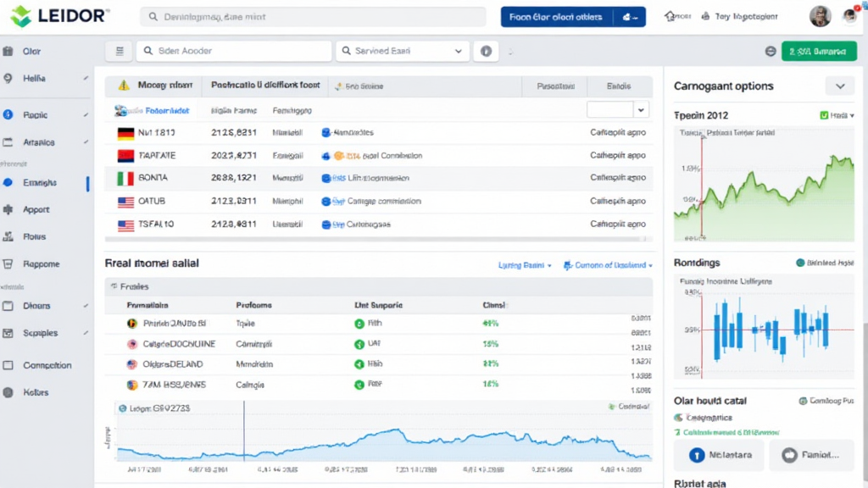868x488 pixels.
Task: Expand the Carnogaant options chevron
Action: [x=840, y=86]
